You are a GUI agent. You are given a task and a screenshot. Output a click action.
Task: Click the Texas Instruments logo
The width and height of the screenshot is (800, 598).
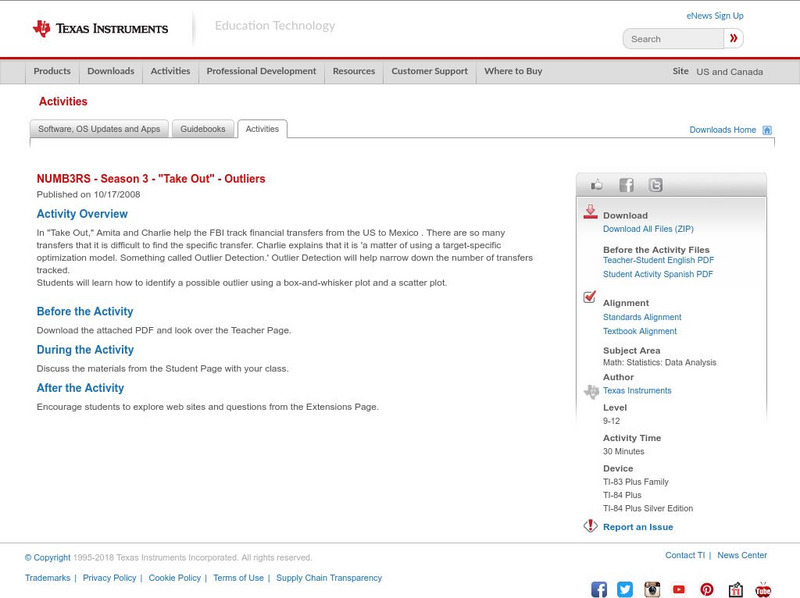coord(100,29)
